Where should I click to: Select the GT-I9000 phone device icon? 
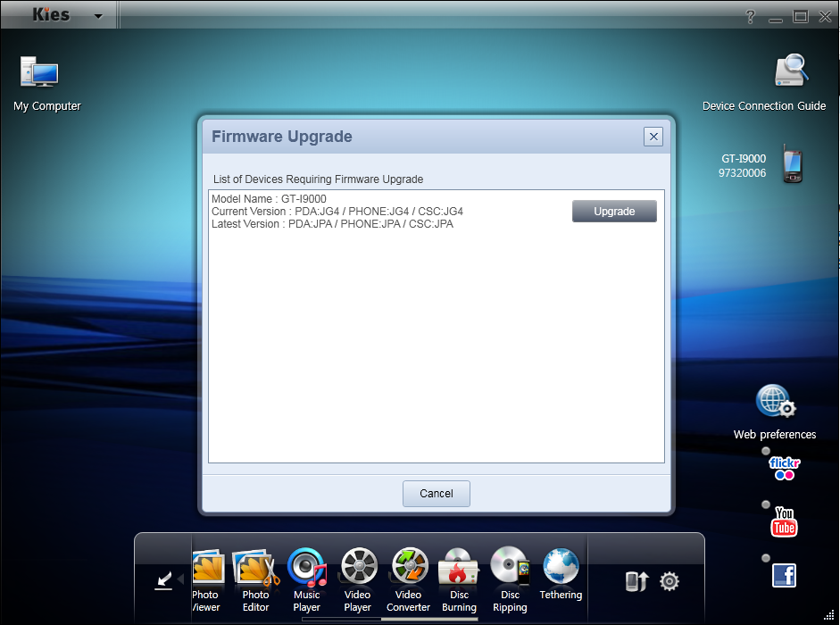click(793, 164)
